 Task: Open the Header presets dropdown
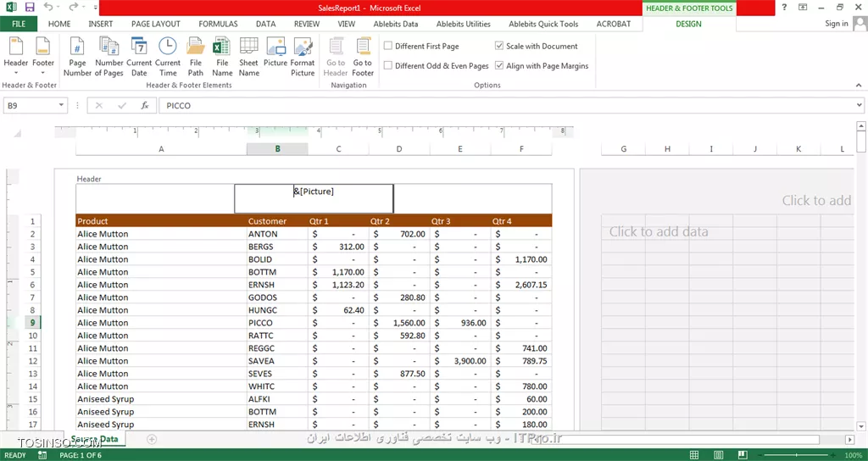(x=15, y=57)
